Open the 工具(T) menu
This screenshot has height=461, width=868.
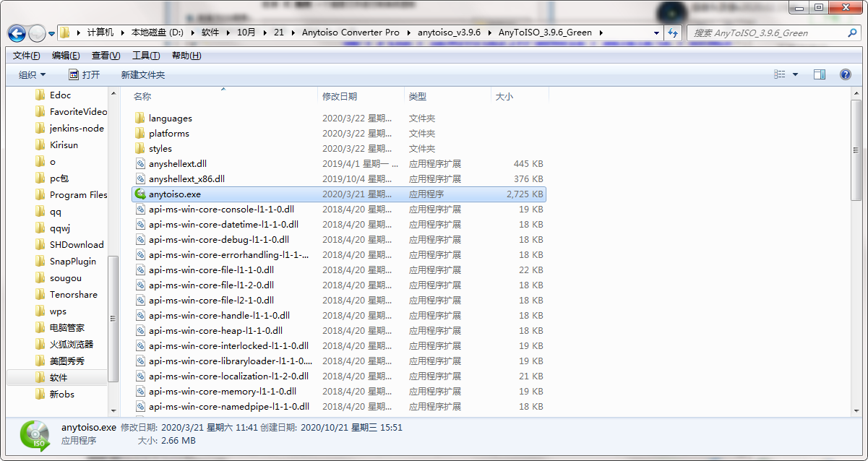[x=146, y=56]
